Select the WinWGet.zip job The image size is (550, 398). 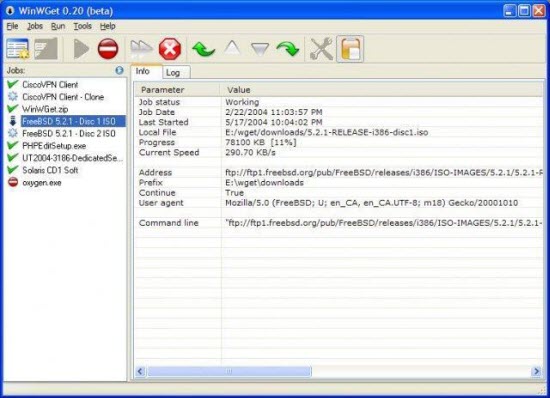tap(45, 109)
